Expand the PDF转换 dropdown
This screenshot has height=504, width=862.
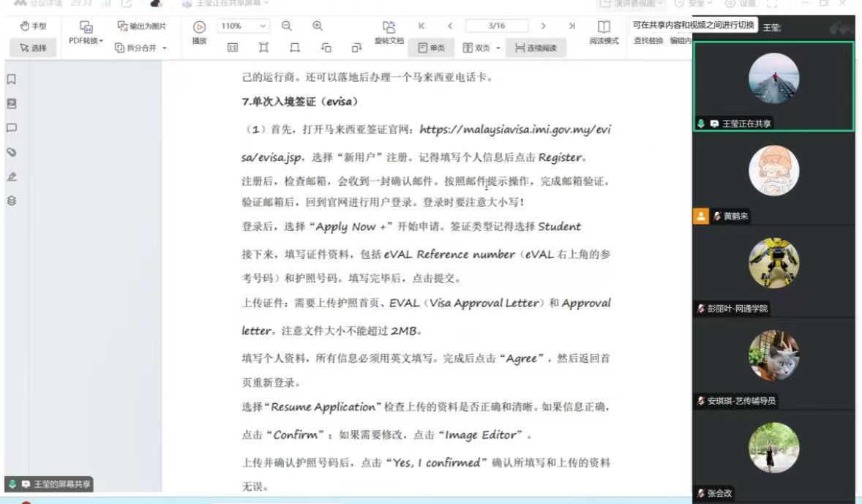(86, 41)
